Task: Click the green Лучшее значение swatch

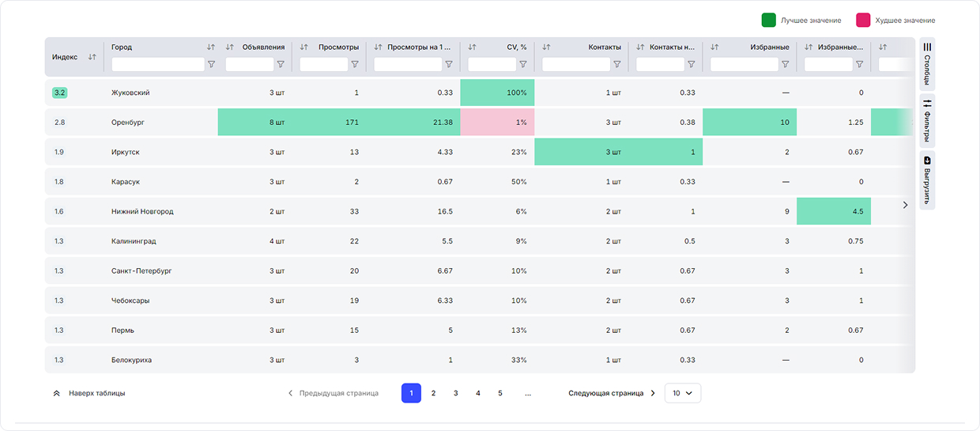Action: [x=768, y=20]
